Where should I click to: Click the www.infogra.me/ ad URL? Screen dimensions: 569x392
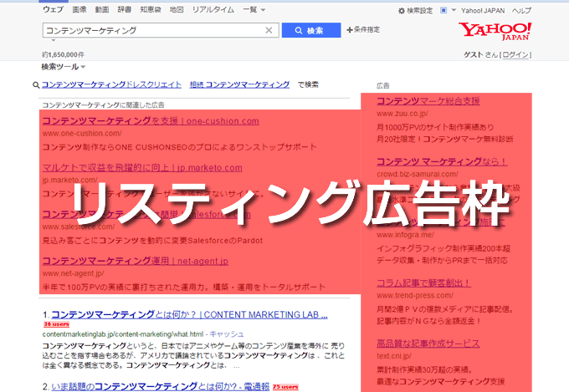pos(405,235)
